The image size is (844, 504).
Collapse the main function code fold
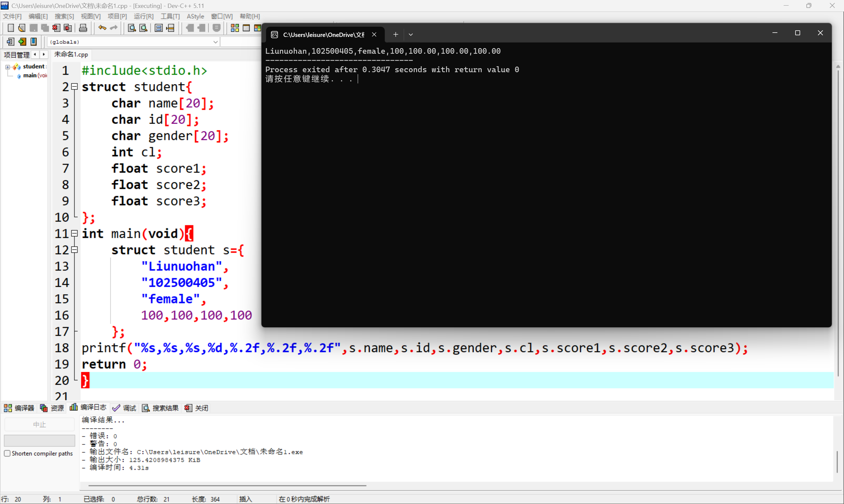tap(75, 233)
